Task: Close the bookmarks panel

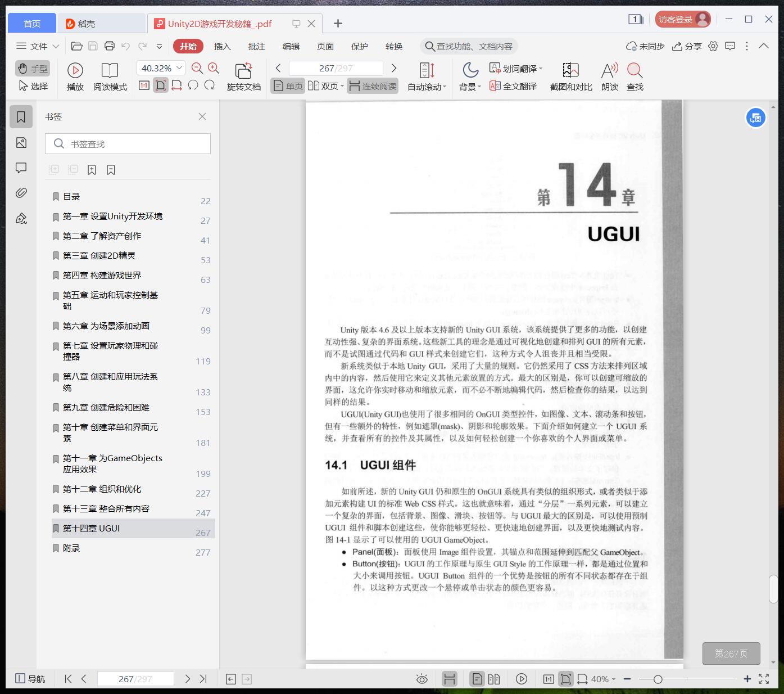Action: (202, 116)
